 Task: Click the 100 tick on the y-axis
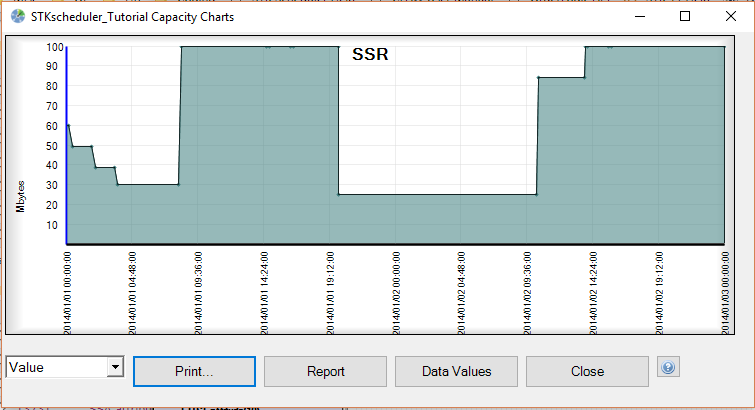click(54, 47)
